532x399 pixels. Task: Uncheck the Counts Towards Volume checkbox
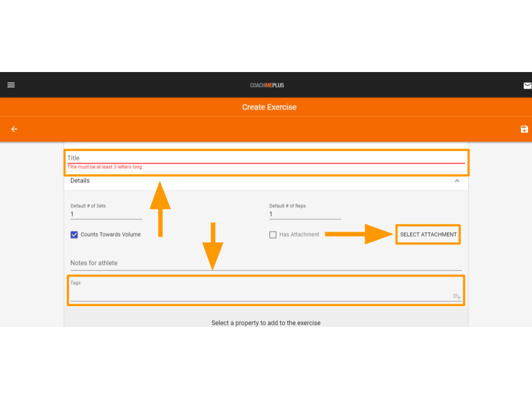point(74,234)
